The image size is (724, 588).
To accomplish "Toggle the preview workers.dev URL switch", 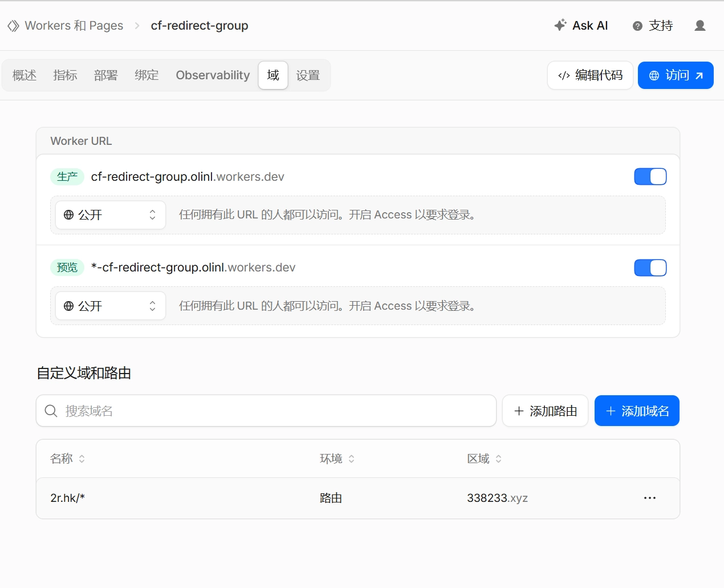I will click(650, 267).
